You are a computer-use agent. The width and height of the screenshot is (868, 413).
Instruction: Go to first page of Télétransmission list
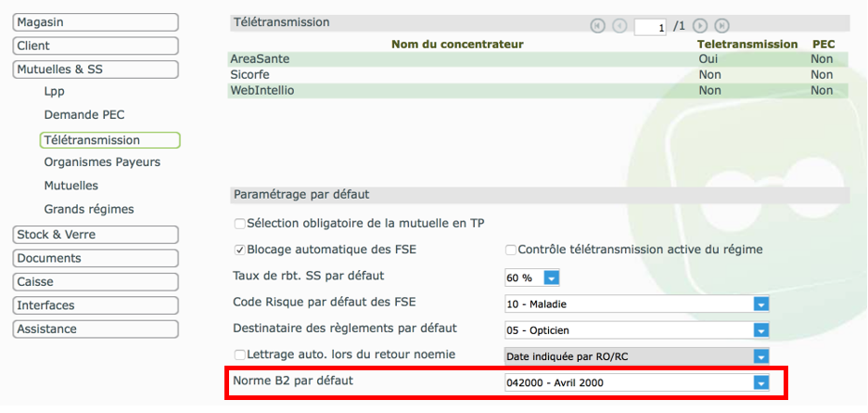597,25
